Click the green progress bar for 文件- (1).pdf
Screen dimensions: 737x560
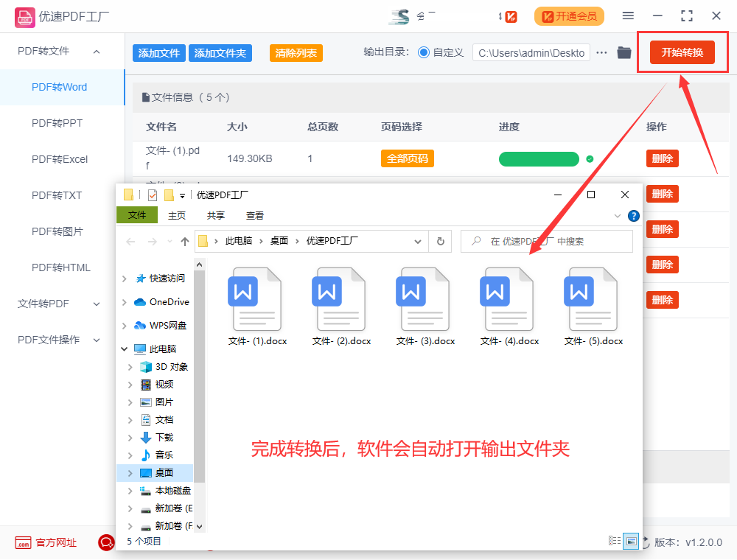click(x=539, y=159)
